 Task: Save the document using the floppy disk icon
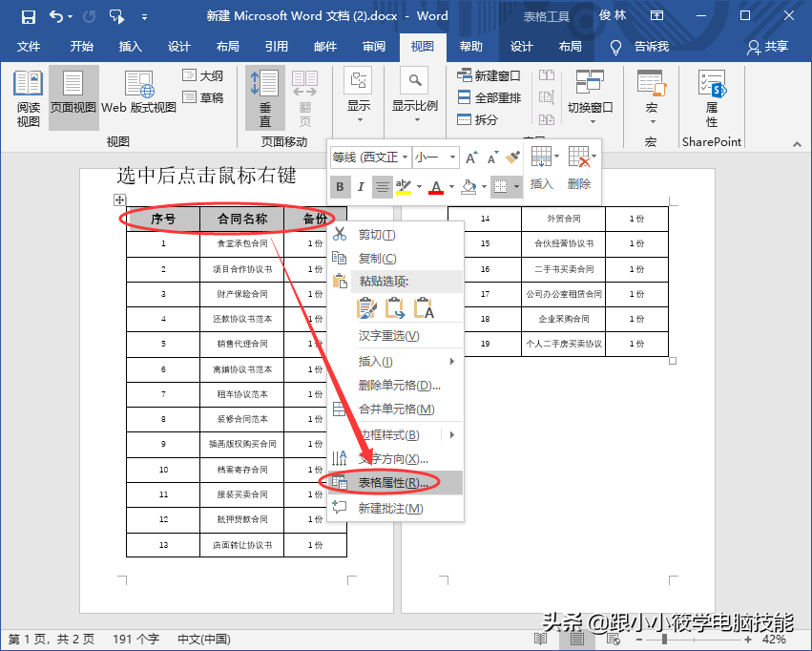[x=29, y=16]
